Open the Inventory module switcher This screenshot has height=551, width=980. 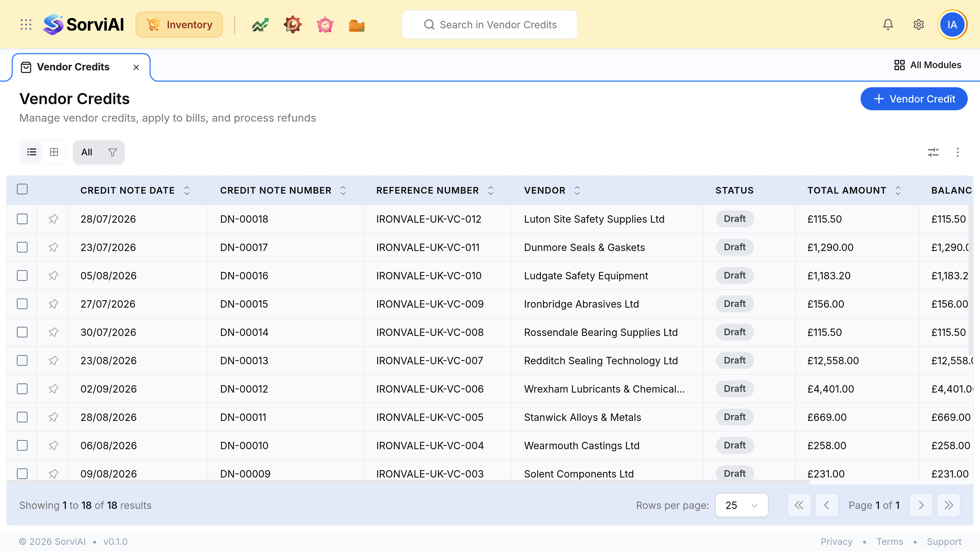[x=179, y=25]
